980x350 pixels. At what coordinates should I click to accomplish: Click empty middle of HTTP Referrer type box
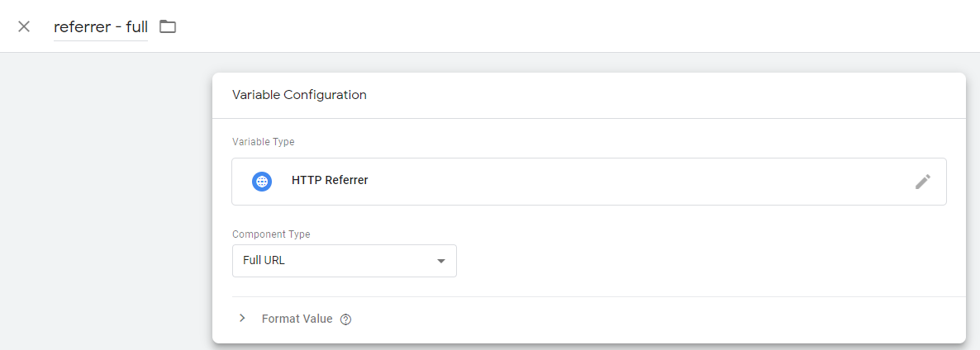point(620,182)
